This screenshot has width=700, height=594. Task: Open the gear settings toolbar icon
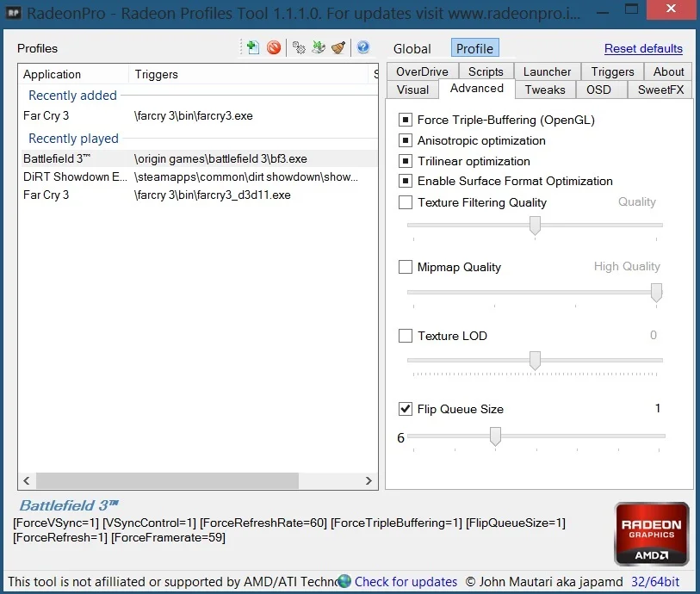(299, 47)
